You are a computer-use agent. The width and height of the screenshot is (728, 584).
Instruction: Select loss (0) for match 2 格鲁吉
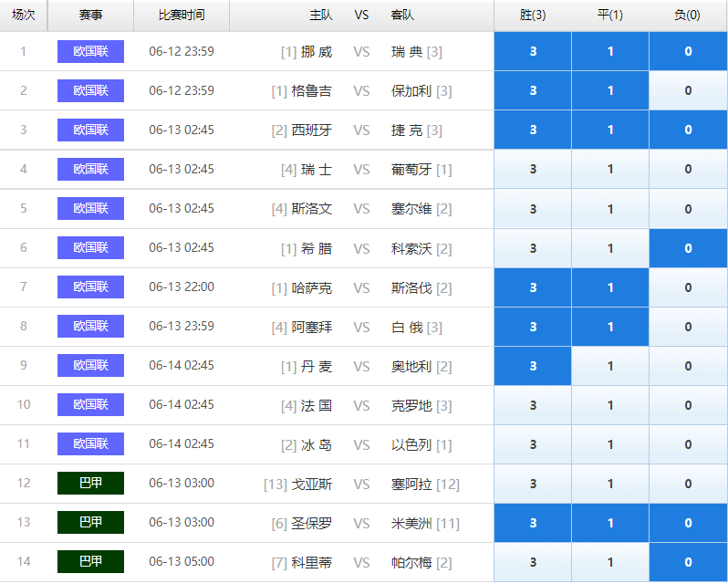pyautogui.click(x=688, y=90)
